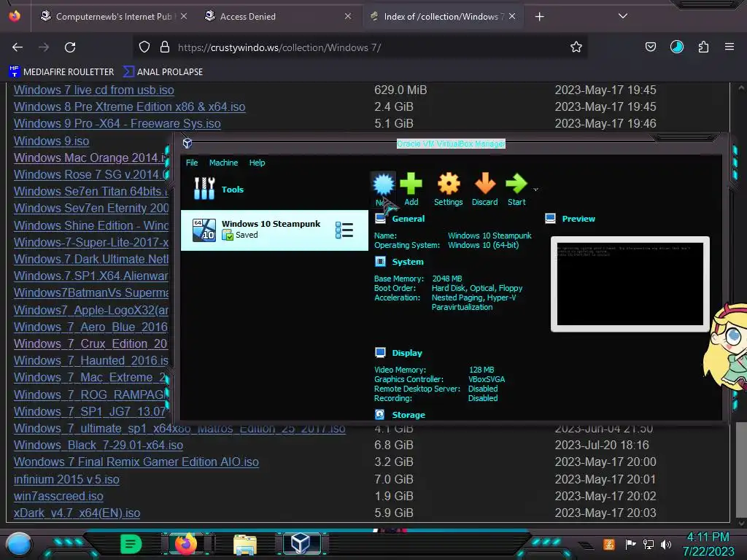Open VirtualBox machine Settings gear

coord(449,184)
